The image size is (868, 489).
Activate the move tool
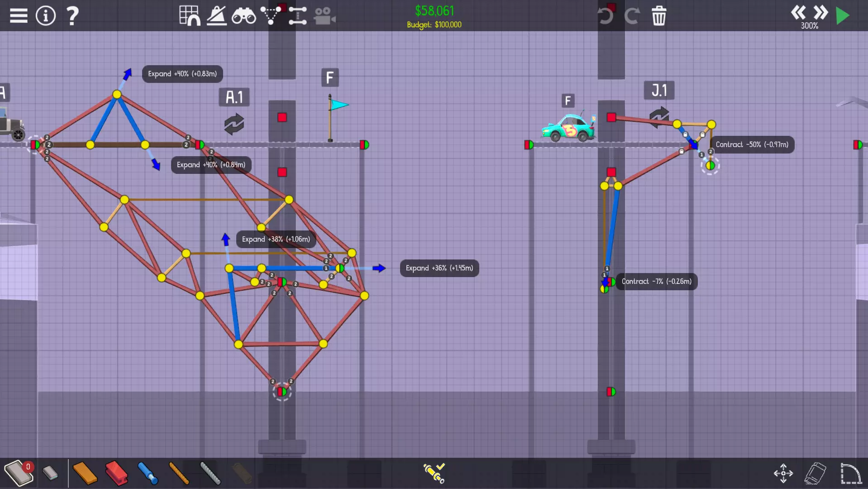[783, 473]
